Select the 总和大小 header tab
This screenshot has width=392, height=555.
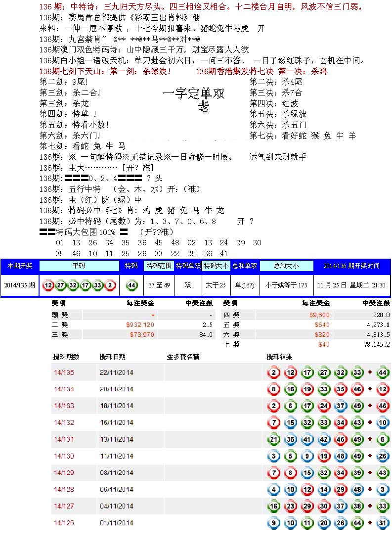287,266
